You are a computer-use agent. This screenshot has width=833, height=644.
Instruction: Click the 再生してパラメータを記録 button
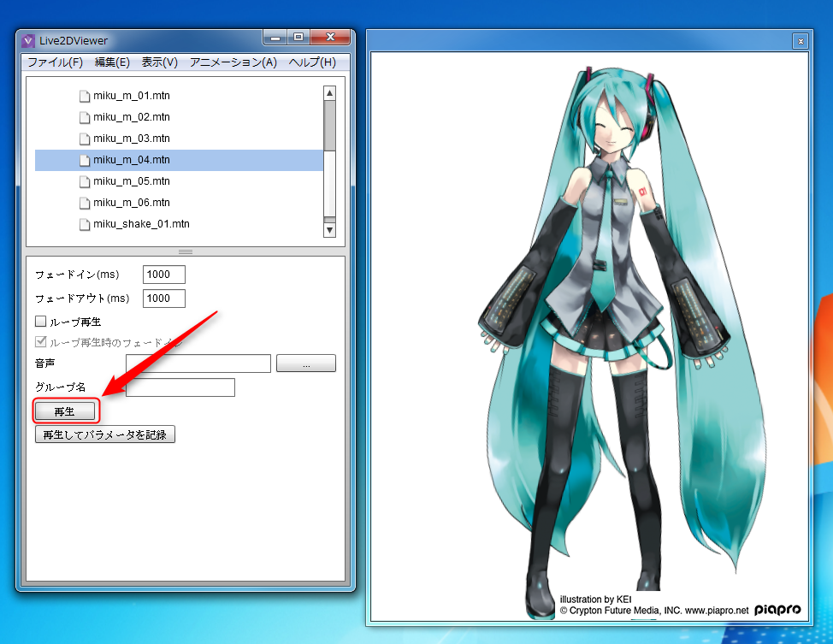point(104,434)
